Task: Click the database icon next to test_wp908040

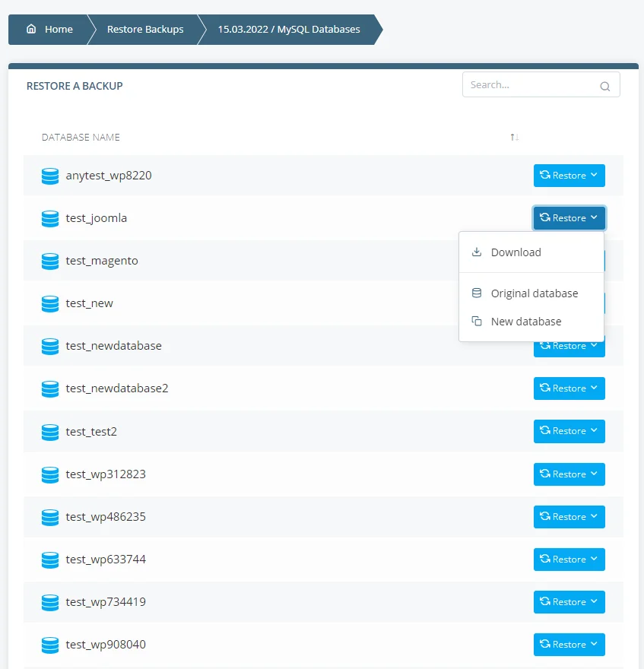Action: click(49, 644)
